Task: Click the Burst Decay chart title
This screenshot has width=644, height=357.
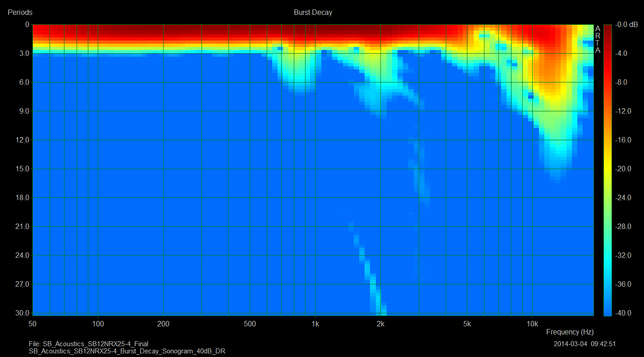Action: tap(313, 13)
